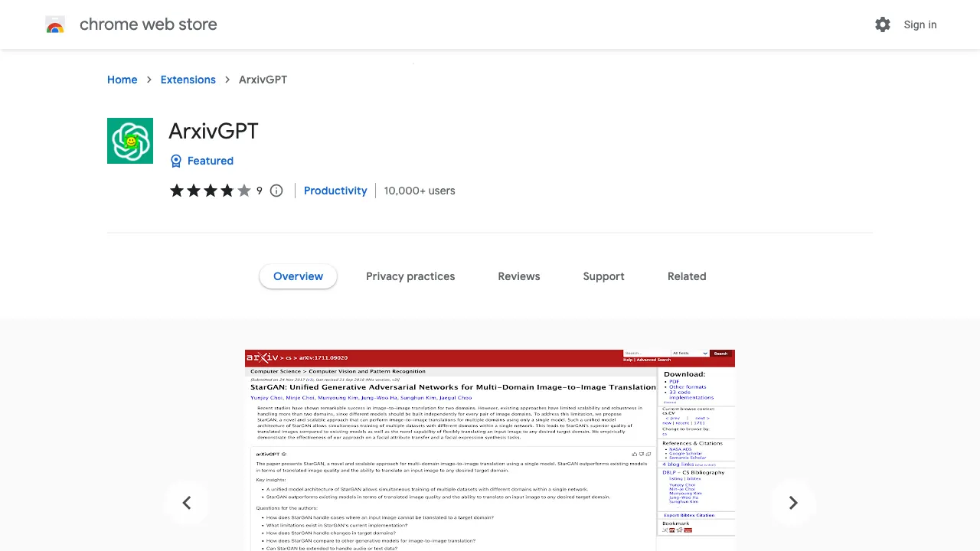Click the Featured label link
The width and height of the screenshot is (980, 551).
click(211, 161)
